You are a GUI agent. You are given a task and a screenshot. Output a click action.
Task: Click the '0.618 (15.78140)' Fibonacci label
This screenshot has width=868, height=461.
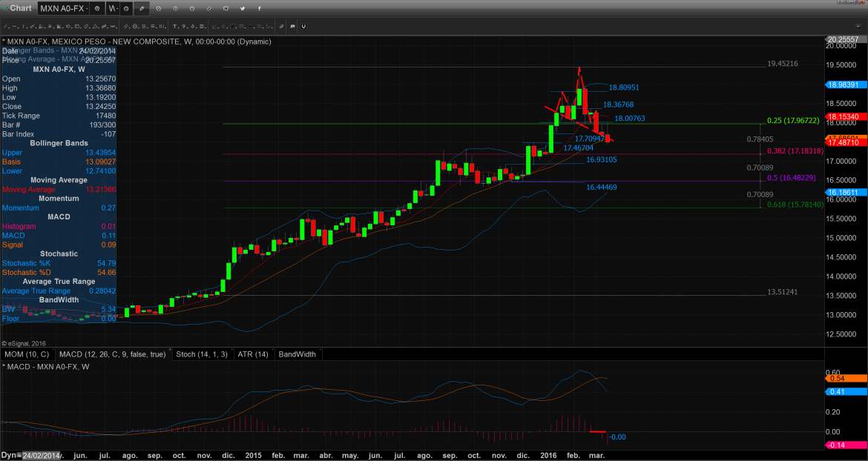click(x=795, y=204)
